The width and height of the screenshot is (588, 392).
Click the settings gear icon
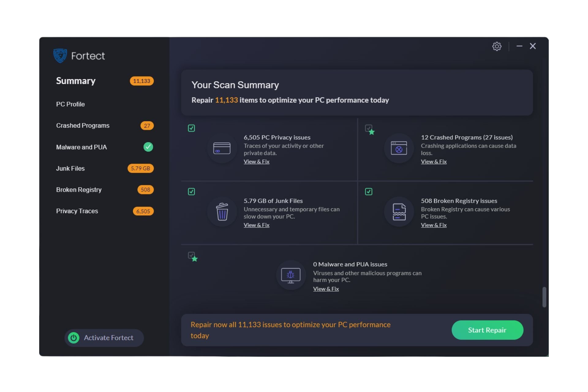point(496,46)
